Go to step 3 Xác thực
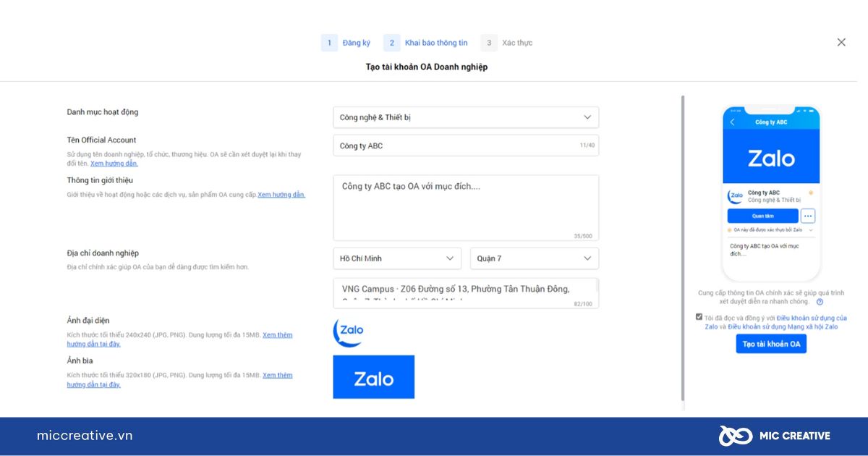This screenshot has height=456, width=868. tap(506, 43)
